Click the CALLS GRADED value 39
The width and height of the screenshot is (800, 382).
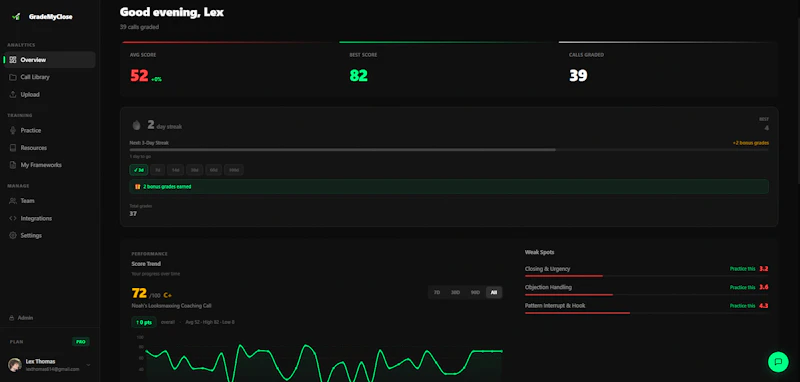[578, 75]
